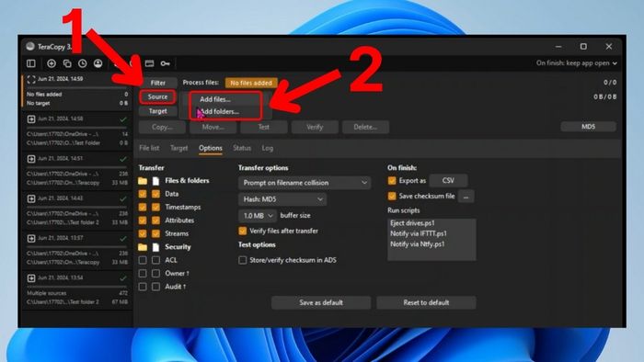The width and height of the screenshot is (644, 362).
Task: Click file page icon beside Security heading
Action: tap(155, 247)
